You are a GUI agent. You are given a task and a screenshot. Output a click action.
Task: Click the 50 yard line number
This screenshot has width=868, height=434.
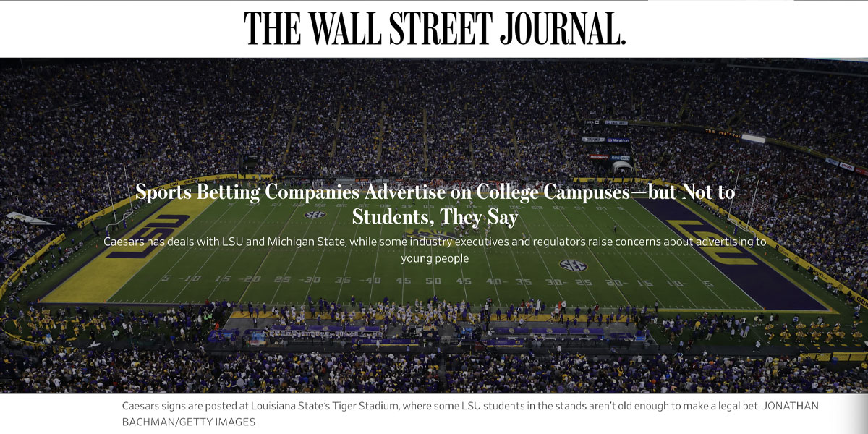pos(433,281)
